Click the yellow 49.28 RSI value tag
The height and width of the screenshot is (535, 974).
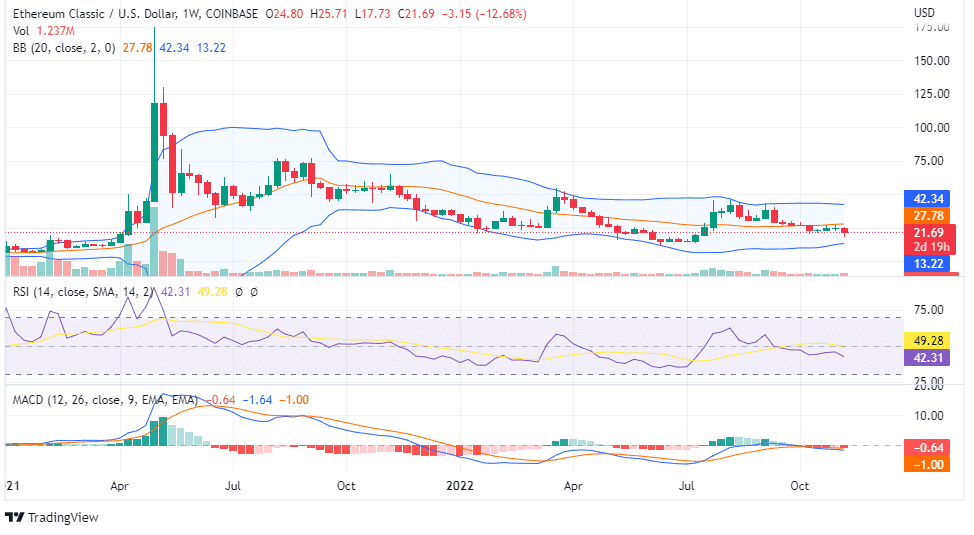tap(928, 341)
